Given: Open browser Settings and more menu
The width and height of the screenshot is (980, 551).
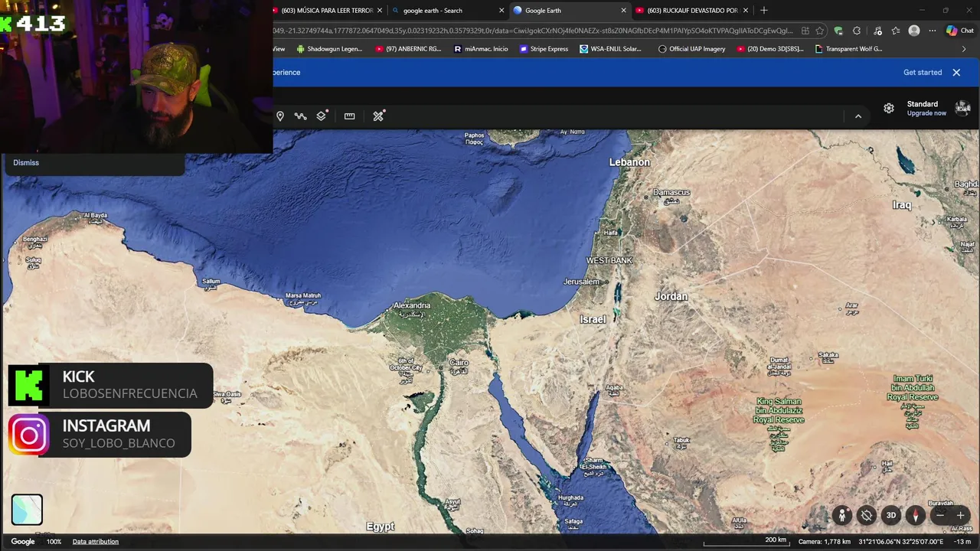Looking at the screenshot, I should [933, 31].
